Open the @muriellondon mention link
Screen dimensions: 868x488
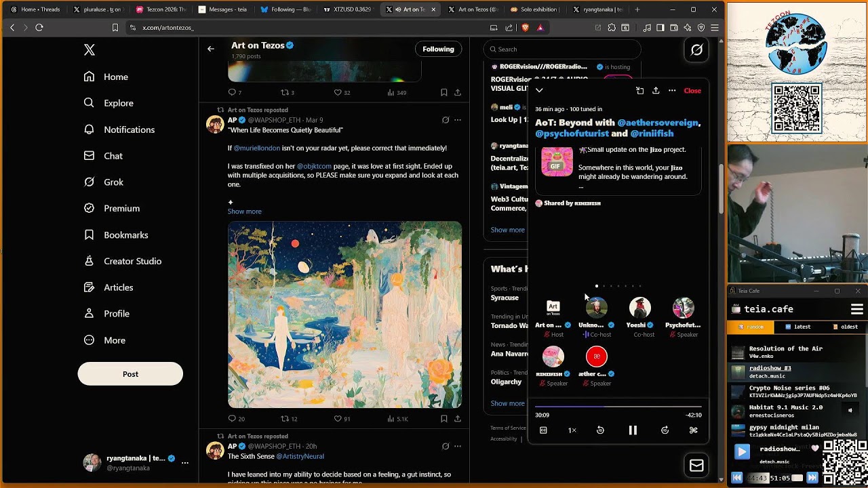coord(257,148)
